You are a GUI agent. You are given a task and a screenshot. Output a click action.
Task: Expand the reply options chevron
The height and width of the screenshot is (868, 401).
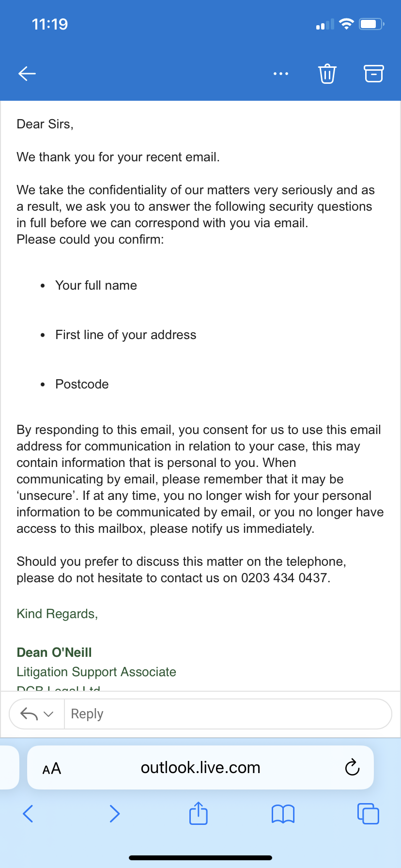click(x=48, y=714)
